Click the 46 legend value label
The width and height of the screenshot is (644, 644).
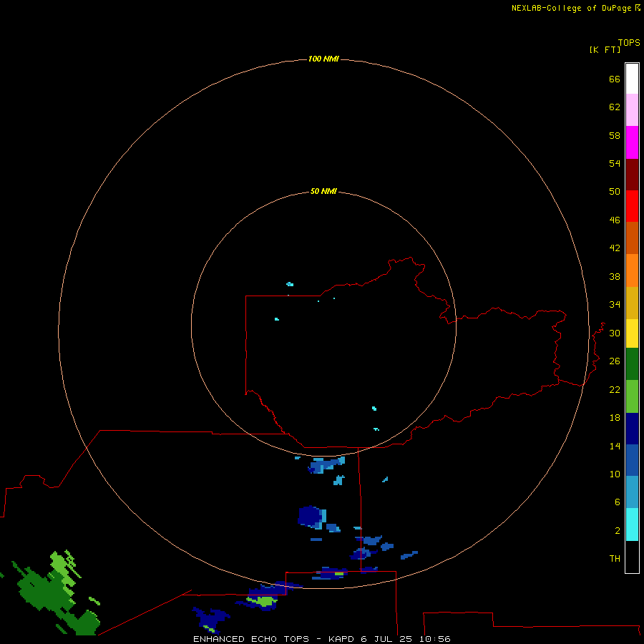click(615, 220)
